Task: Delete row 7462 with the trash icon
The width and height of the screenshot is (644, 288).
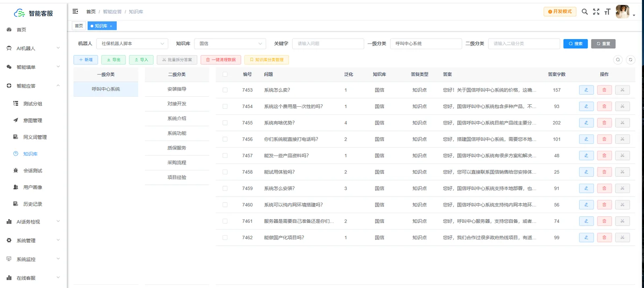Action: coord(604,238)
